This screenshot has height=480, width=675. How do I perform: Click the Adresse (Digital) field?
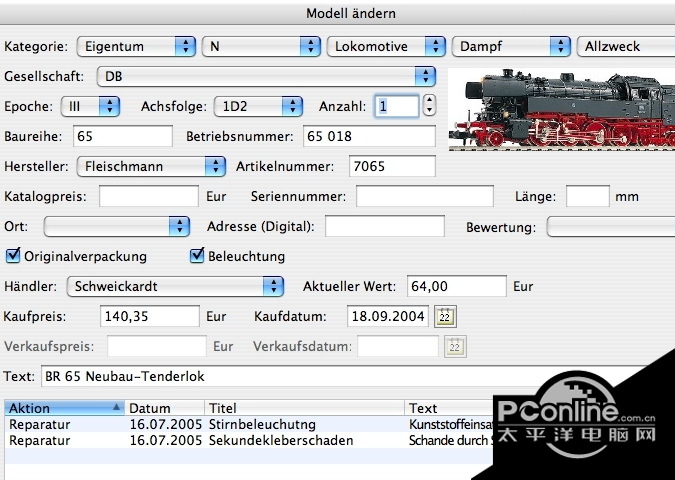pyautogui.click(x=385, y=226)
